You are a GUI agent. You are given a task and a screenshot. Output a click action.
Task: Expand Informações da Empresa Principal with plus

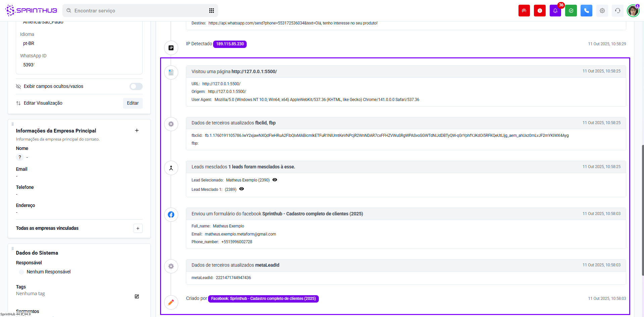(137, 130)
